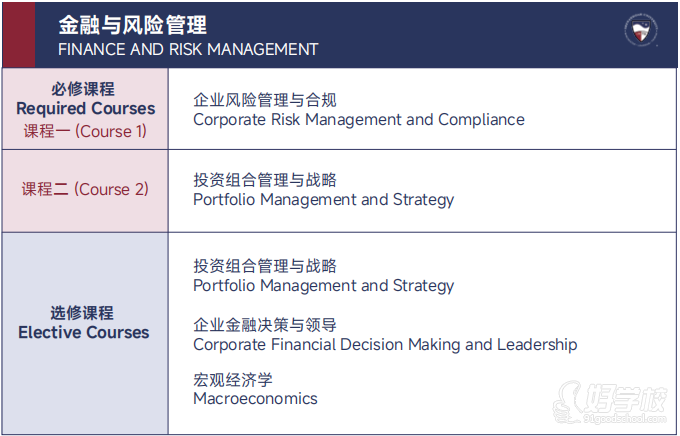The image size is (680, 436).
Task: Open Portfolio Management and Strategy under Elective Courses
Action: (x=323, y=286)
